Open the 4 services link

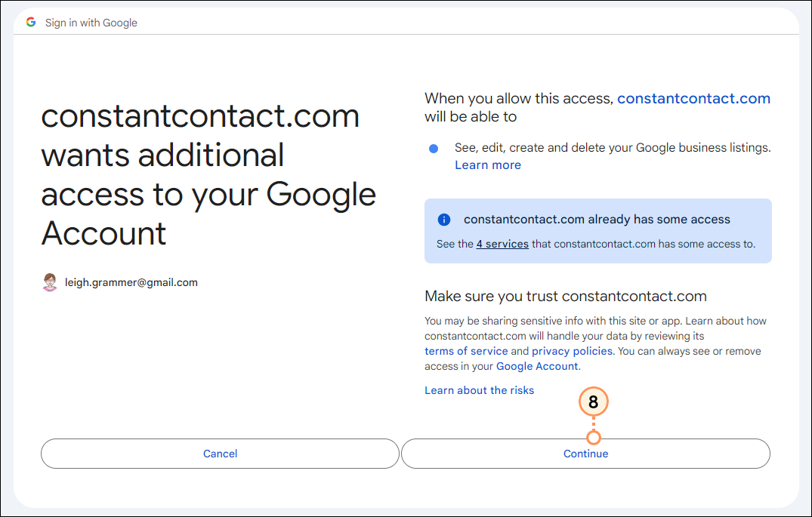click(502, 244)
